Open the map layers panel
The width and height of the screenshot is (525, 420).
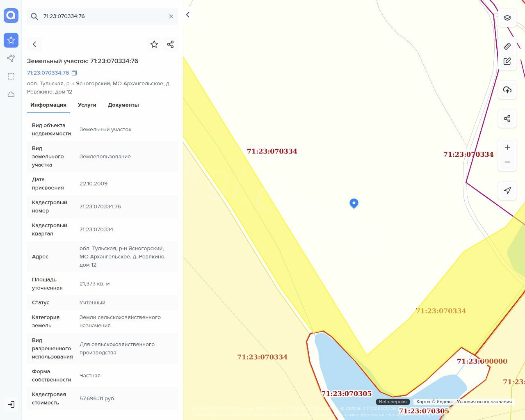(507, 18)
